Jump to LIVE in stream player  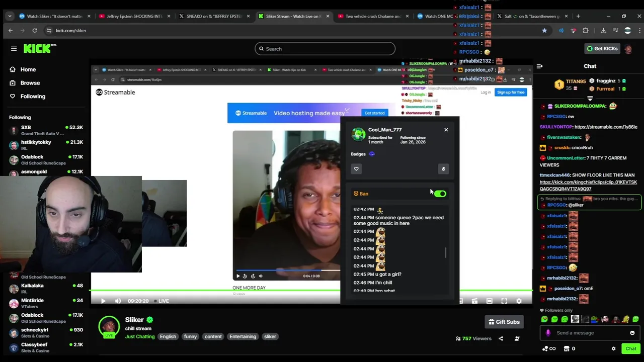162,301
